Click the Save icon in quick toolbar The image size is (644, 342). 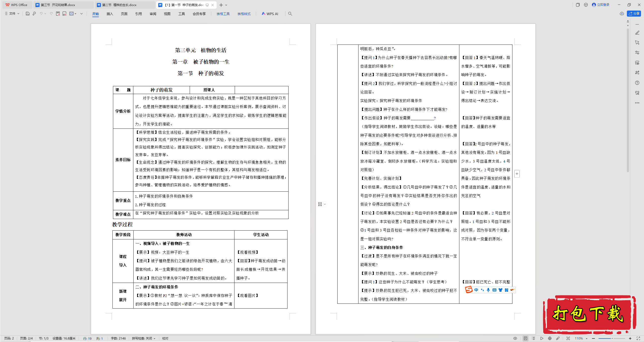coord(28,14)
